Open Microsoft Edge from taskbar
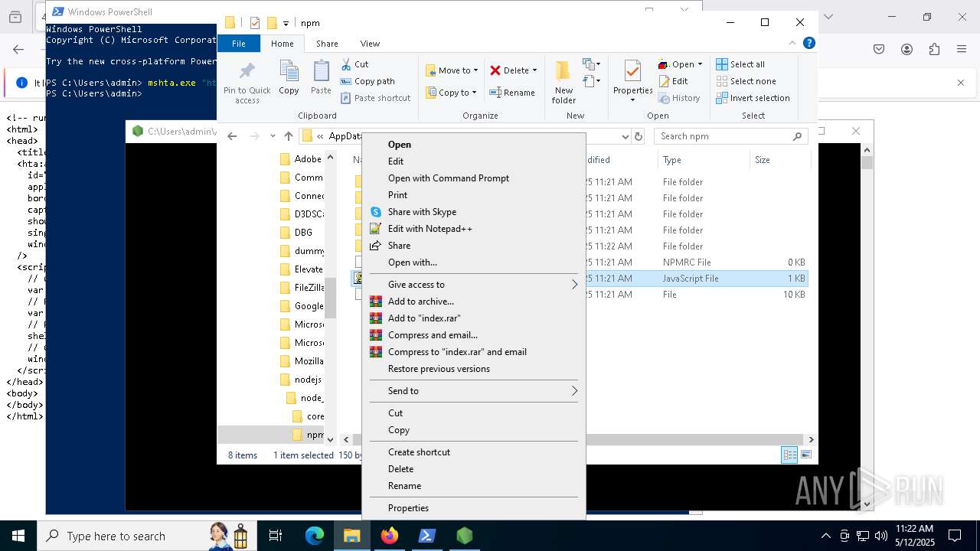The height and width of the screenshot is (551, 980). pyautogui.click(x=315, y=536)
